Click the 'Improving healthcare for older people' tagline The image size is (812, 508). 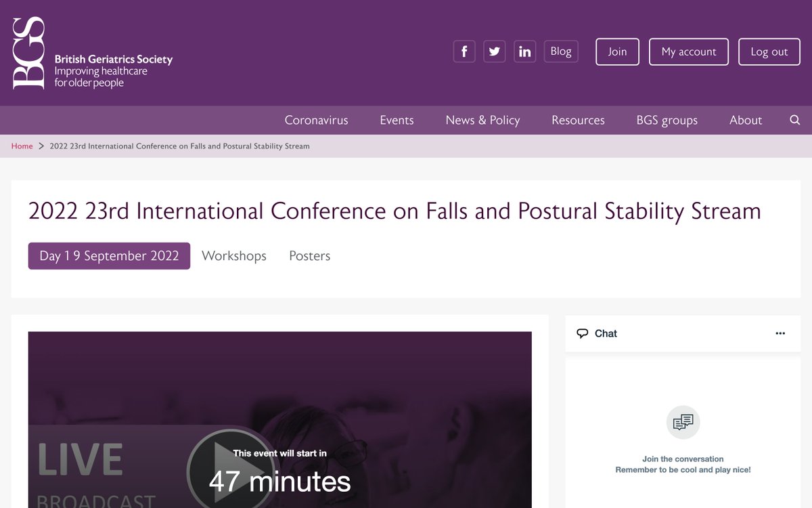pyautogui.click(x=101, y=77)
